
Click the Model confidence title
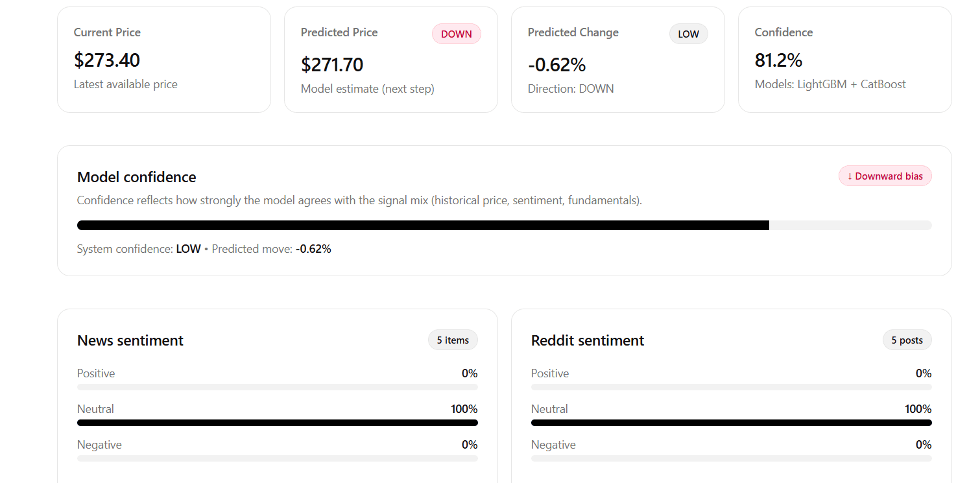[x=136, y=176]
